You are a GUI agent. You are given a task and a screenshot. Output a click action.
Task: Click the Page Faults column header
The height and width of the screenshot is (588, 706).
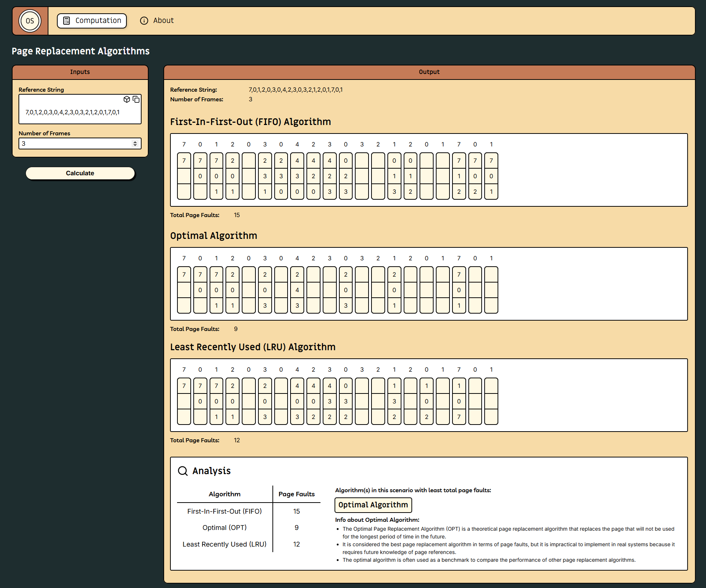(296, 494)
